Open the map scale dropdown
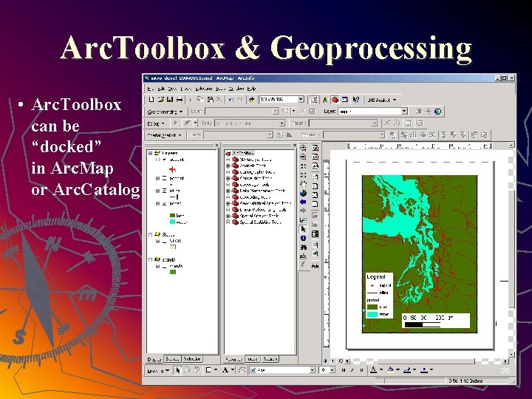The image size is (532, 399). coord(301,100)
